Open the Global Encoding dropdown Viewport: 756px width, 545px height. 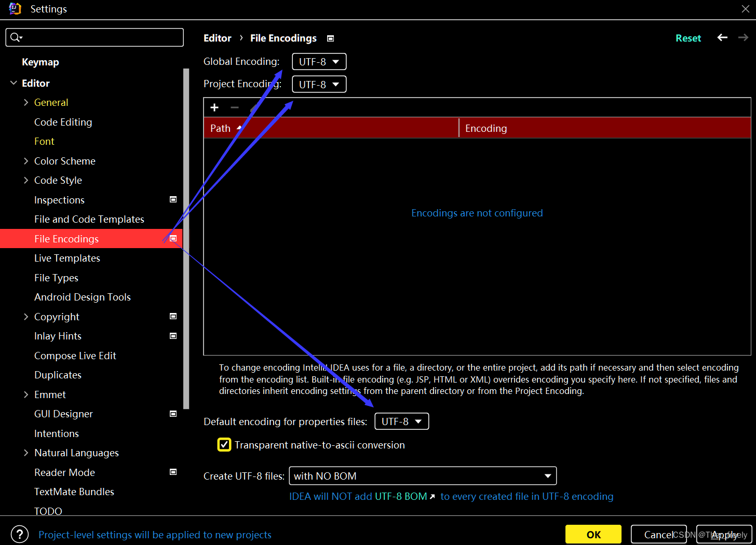pyautogui.click(x=319, y=61)
